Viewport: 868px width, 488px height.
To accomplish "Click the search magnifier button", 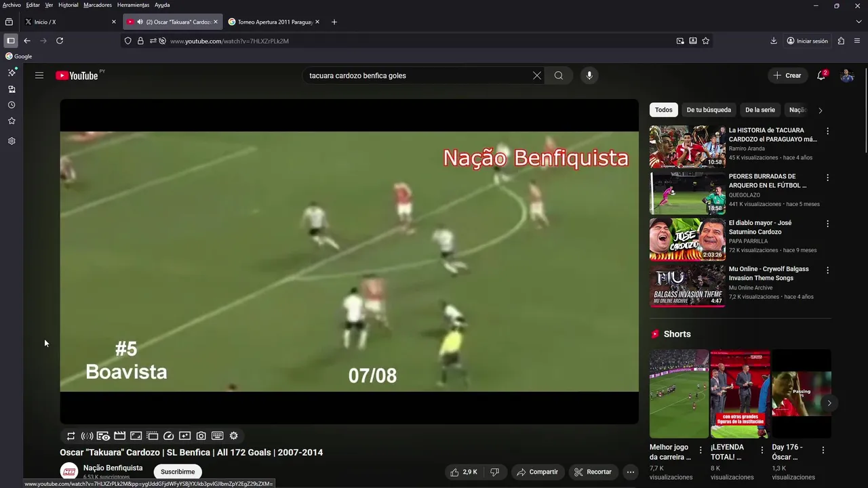I will 559,75.
